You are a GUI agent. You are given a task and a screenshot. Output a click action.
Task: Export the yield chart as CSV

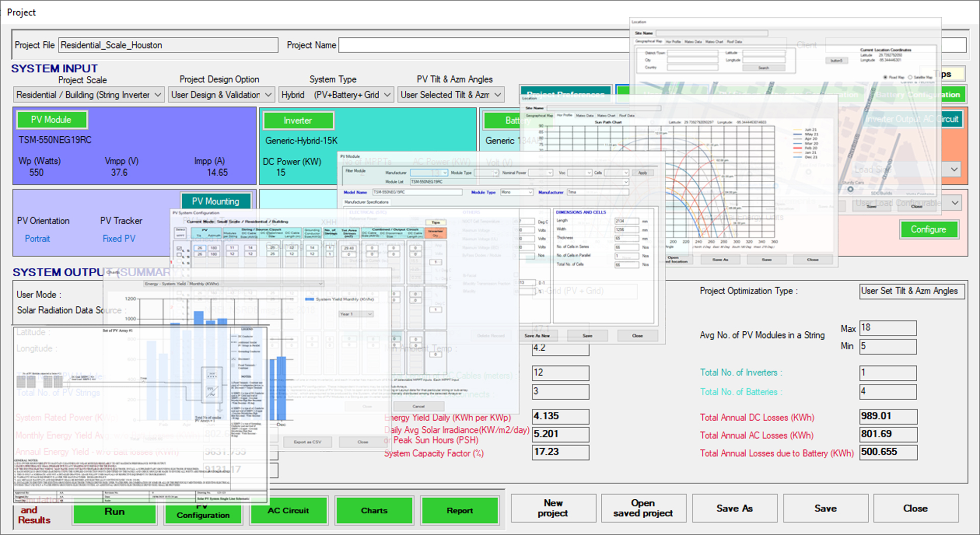tap(307, 442)
